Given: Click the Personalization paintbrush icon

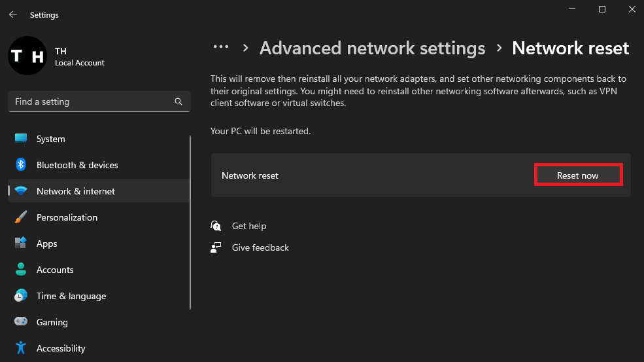Looking at the screenshot, I should coord(21,217).
